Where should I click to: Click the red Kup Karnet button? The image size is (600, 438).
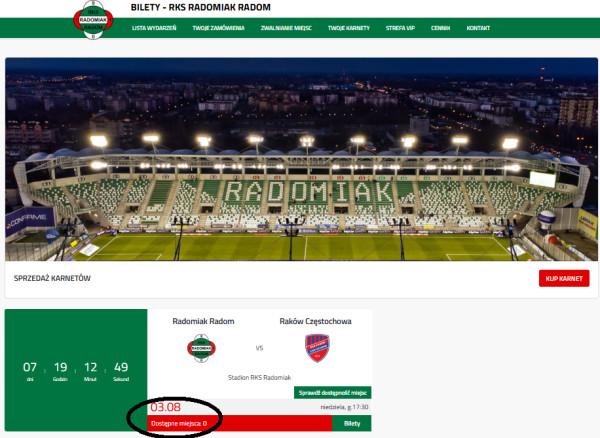564,278
